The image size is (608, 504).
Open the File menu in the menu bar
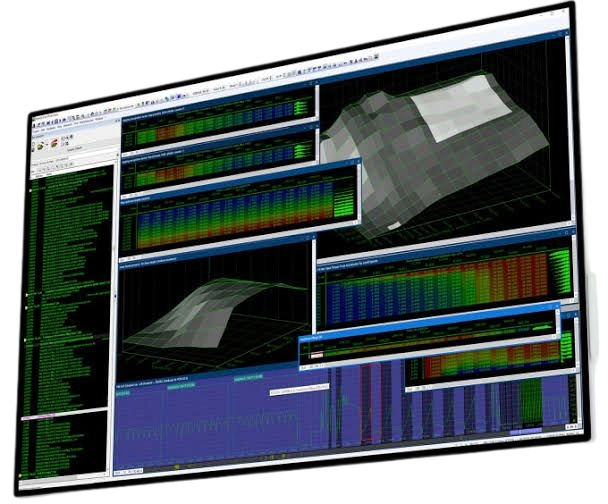click(x=38, y=130)
